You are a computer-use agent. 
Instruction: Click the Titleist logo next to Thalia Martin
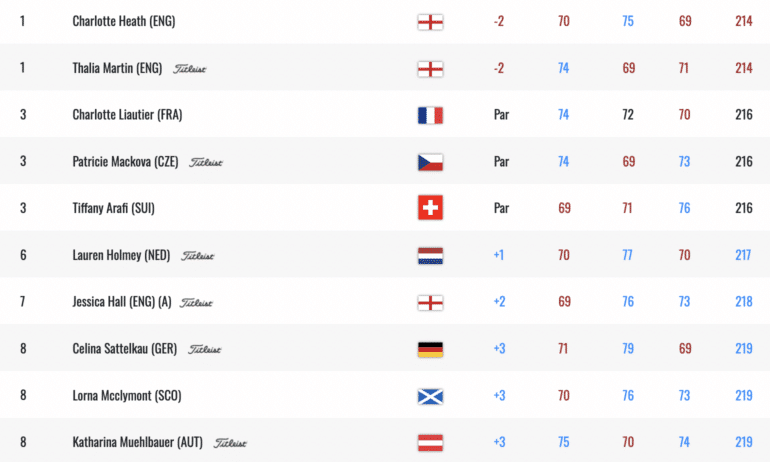[x=190, y=69]
